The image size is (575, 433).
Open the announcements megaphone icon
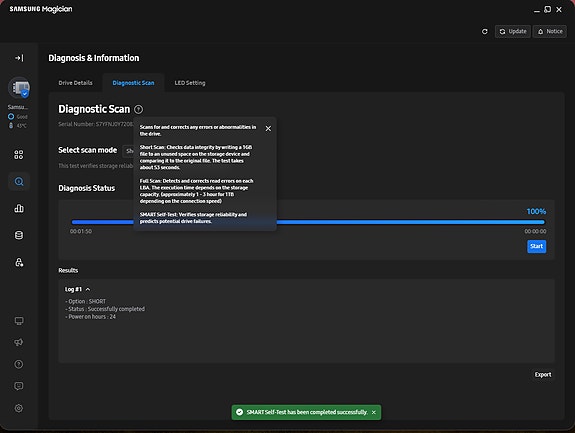click(x=19, y=342)
